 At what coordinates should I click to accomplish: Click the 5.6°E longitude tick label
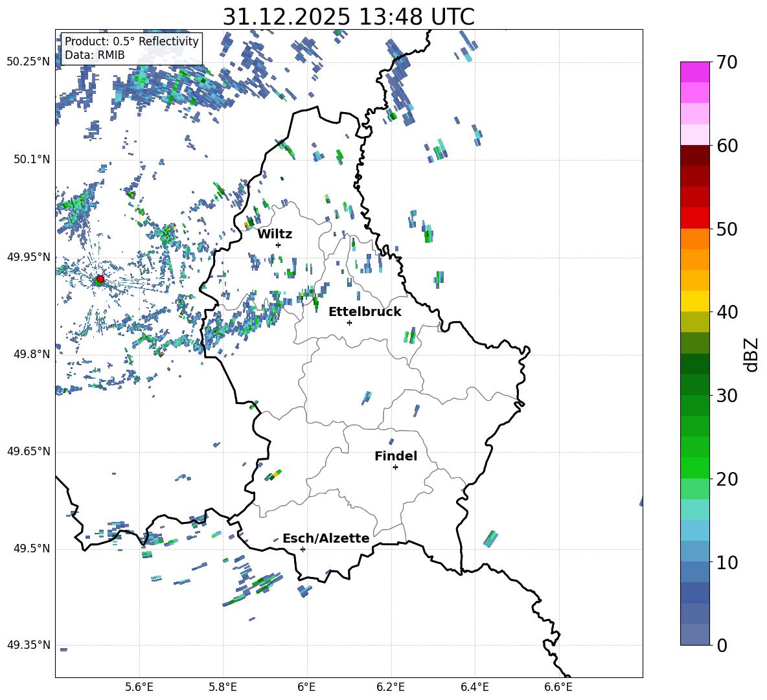coord(139,687)
